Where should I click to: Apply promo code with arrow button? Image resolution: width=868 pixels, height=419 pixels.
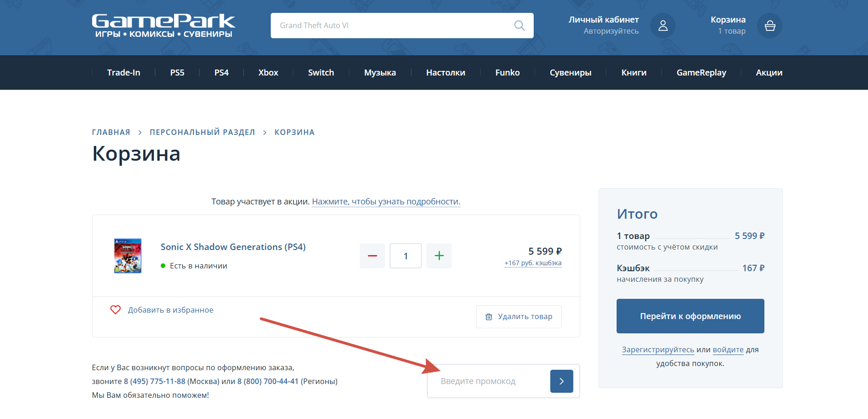[562, 381]
